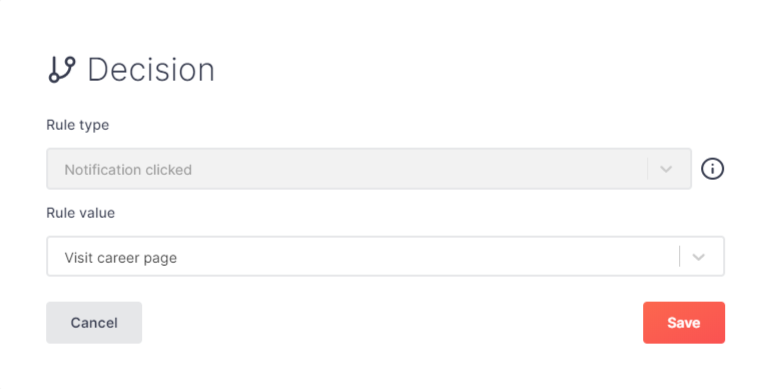
Task: Click the Rule value label
Action: point(81,213)
